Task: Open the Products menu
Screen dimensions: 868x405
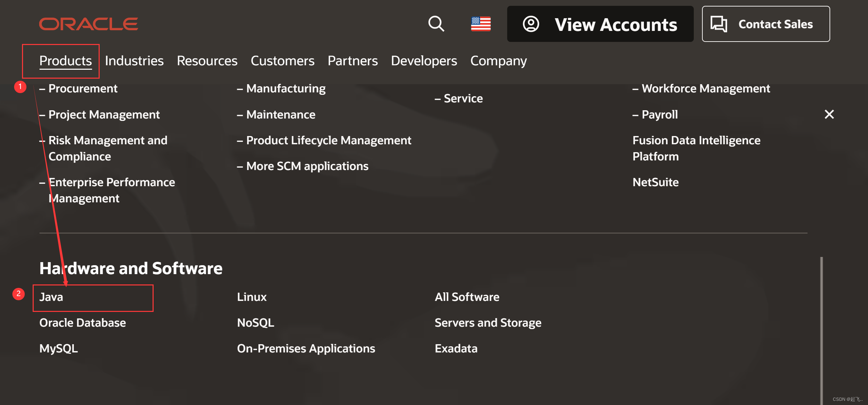Action: (x=65, y=61)
